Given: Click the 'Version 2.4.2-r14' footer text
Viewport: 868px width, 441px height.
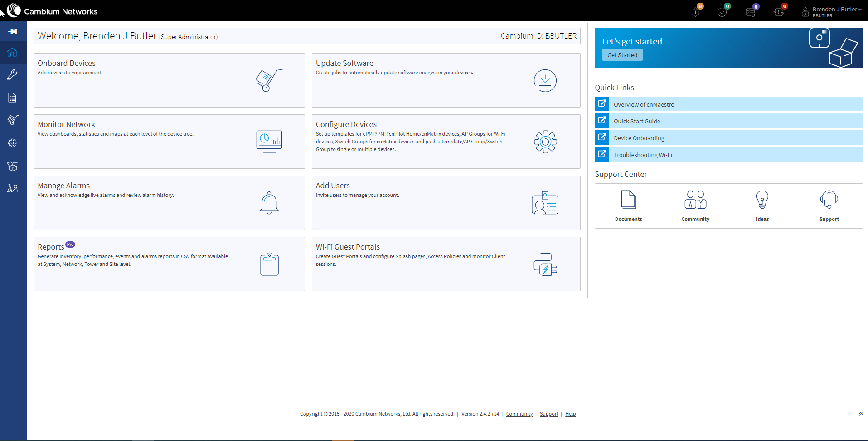Looking at the screenshot, I should (x=480, y=414).
